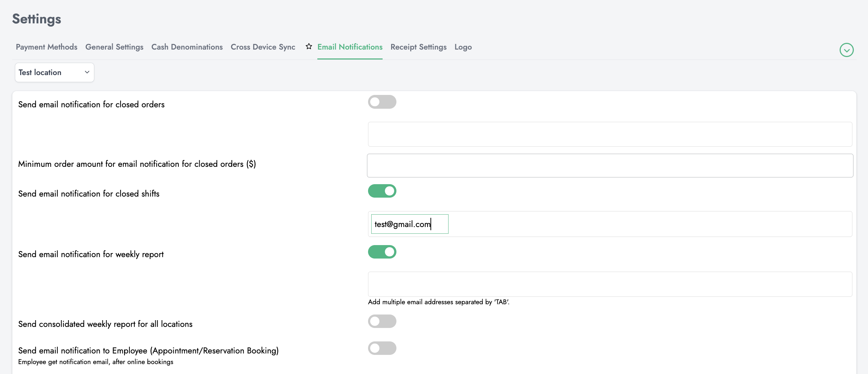Viewport: 868px width, 374px height.
Task: Click the closed orders email address field
Action: 610,134
